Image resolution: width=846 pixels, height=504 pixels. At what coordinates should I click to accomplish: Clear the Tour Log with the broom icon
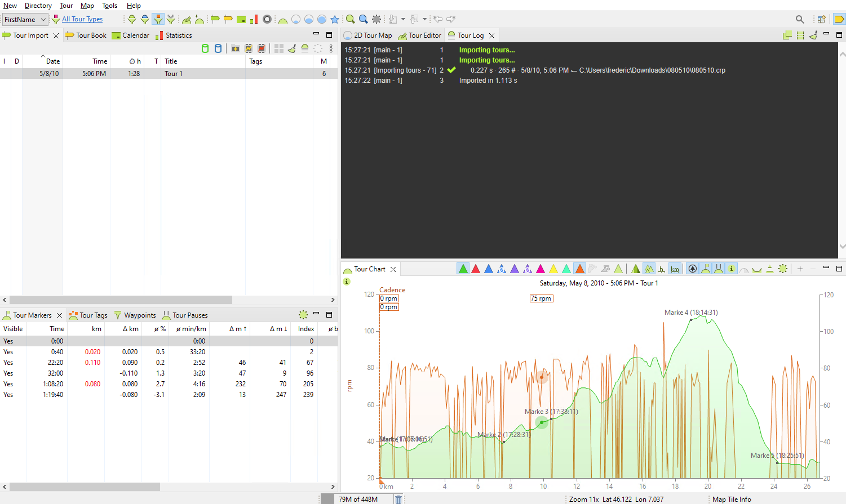click(x=813, y=35)
